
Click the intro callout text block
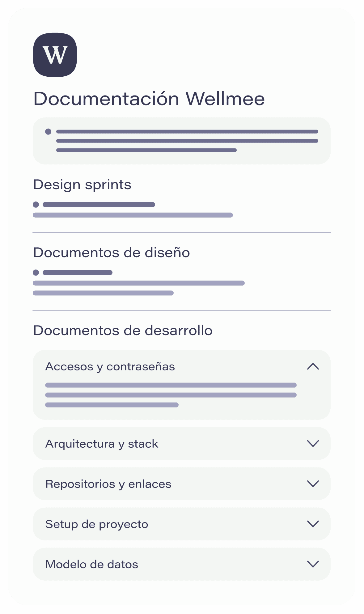[x=187, y=141]
